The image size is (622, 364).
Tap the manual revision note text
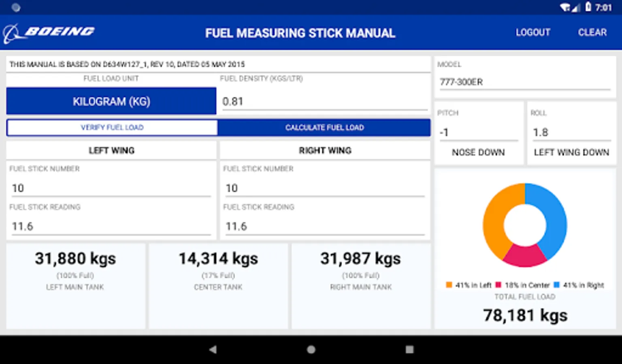click(127, 64)
